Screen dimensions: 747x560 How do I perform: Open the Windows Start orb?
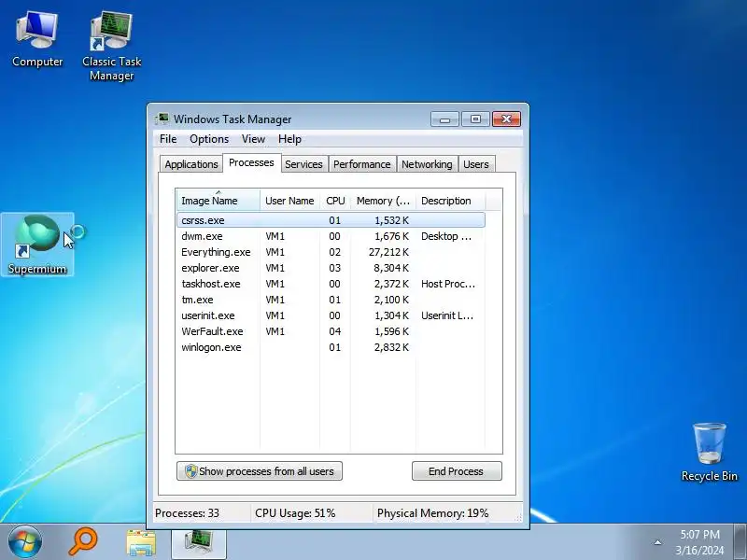tap(25, 542)
